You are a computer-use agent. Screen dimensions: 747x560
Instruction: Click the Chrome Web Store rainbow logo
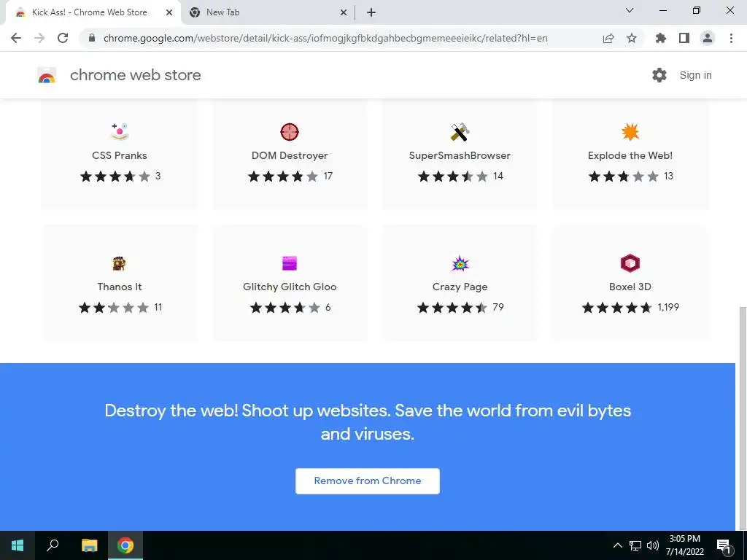click(47, 75)
